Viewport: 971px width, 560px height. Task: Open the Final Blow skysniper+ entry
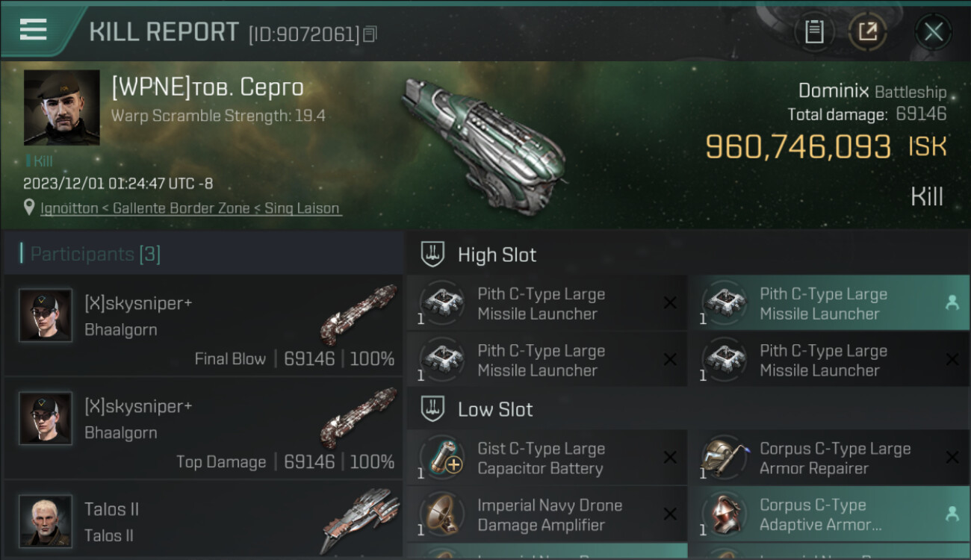click(x=203, y=326)
